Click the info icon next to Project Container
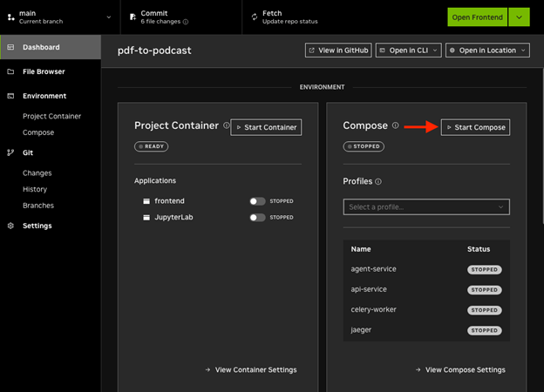This screenshot has width=544, height=392. pos(226,125)
